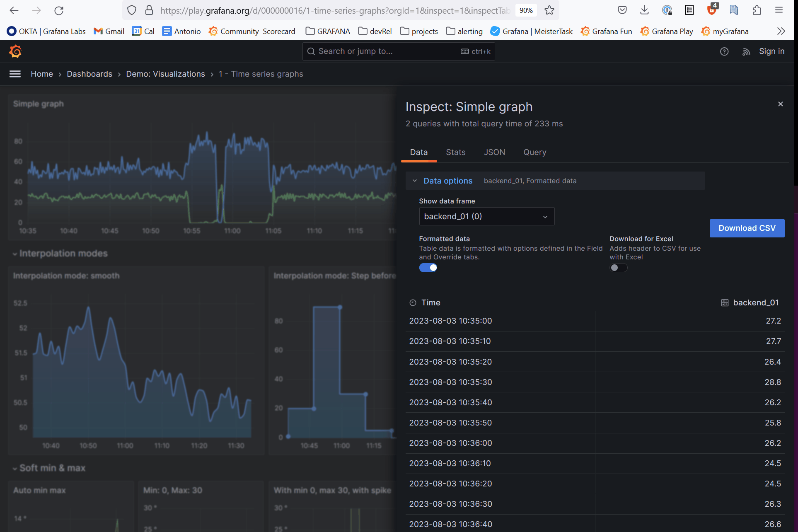The width and height of the screenshot is (798, 532).
Task: Click the clock icon beside the Time column header
Action: [413, 302]
